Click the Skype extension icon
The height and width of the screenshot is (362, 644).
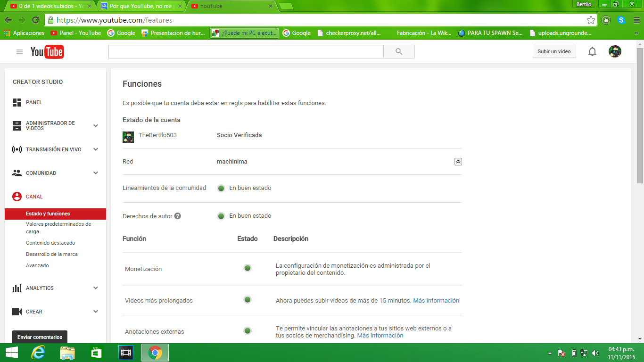[x=621, y=20]
